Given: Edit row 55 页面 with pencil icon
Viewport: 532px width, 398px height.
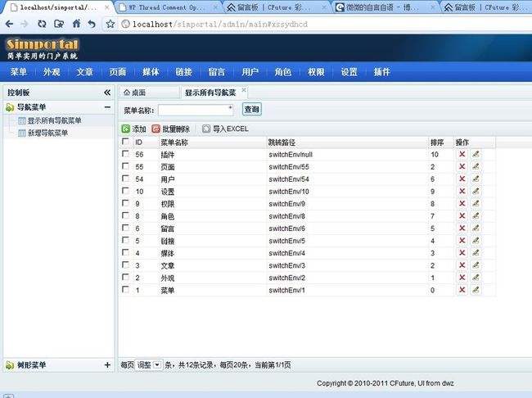Looking at the screenshot, I should [476, 166].
